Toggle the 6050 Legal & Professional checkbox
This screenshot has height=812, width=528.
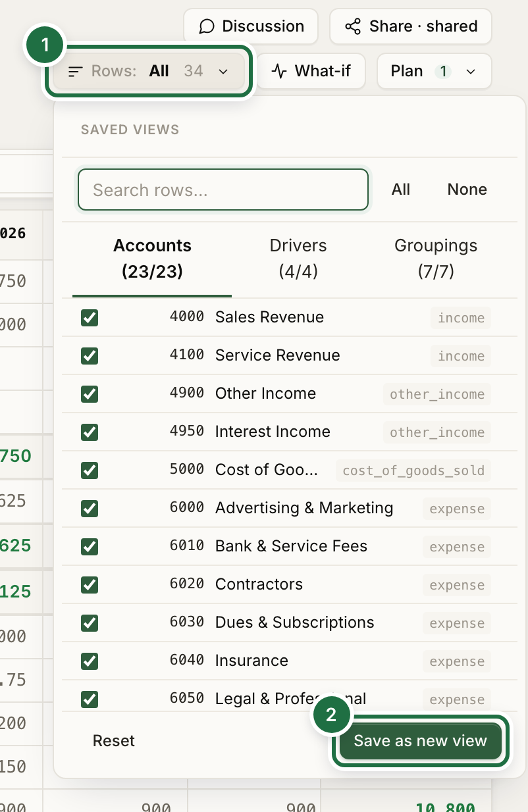pos(90,699)
